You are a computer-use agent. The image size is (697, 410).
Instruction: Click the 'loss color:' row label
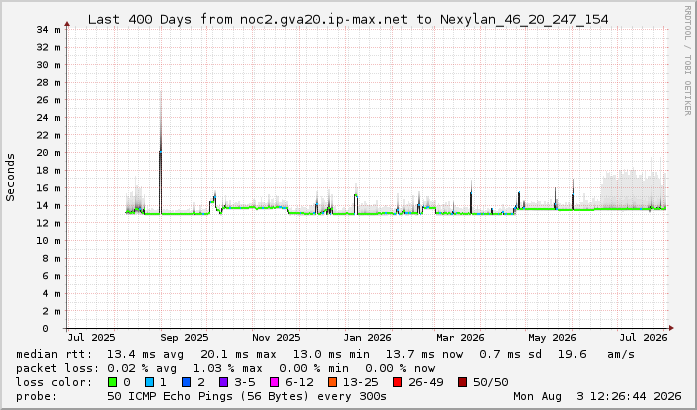coord(54,382)
